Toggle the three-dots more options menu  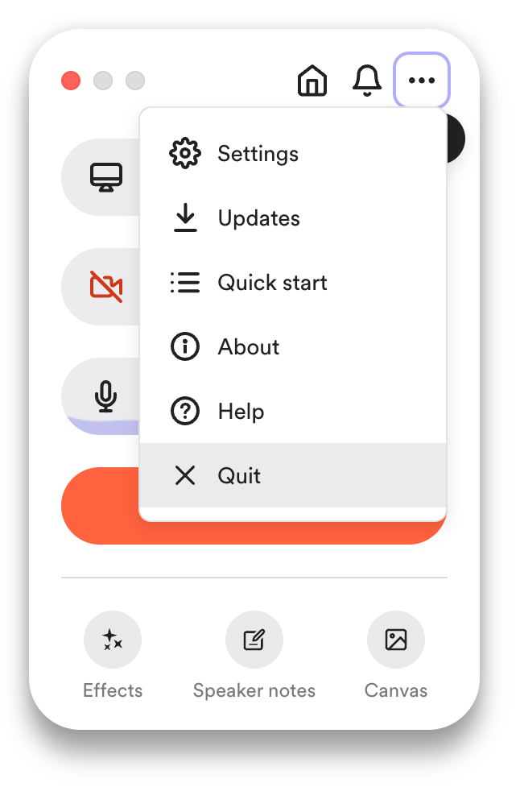coord(422,81)
